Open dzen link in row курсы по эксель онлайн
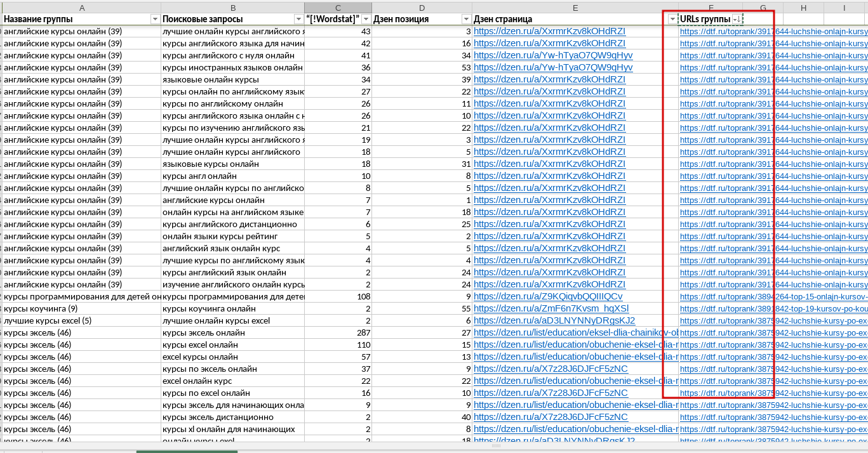This screenshot has height=453, width=868. tap(551, 369)
